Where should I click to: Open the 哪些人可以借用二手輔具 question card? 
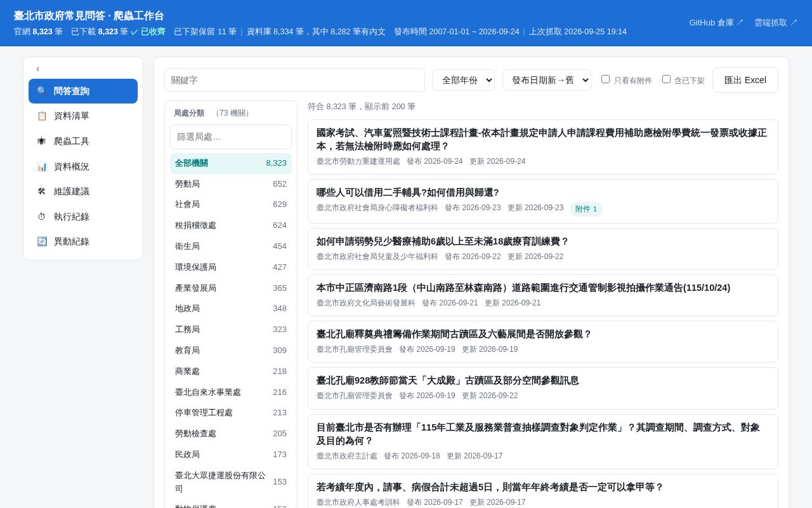[543, 201]
